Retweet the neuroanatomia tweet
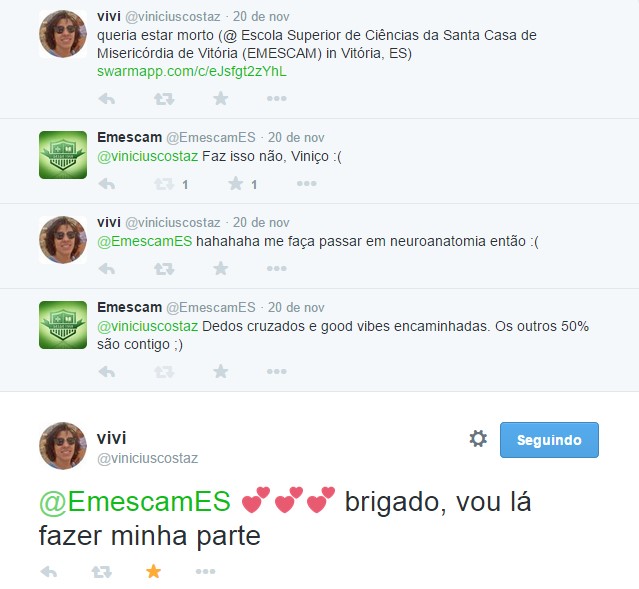 [x=164, y=269]
